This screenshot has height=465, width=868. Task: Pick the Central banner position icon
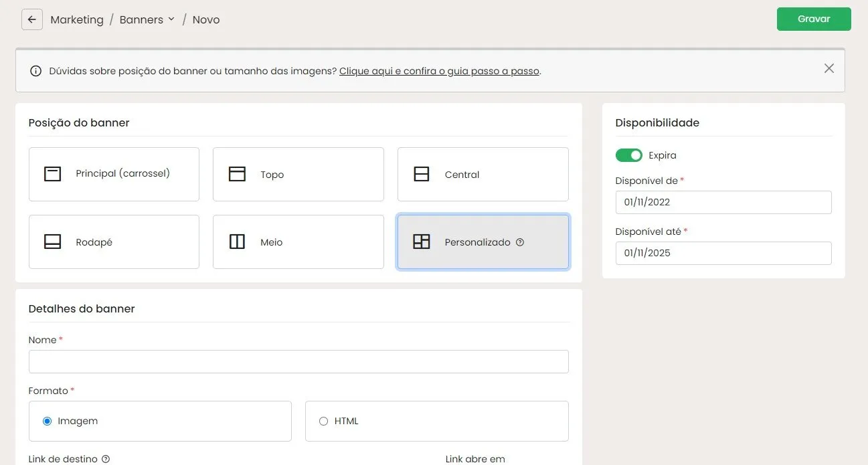click(x=422, y=174)
